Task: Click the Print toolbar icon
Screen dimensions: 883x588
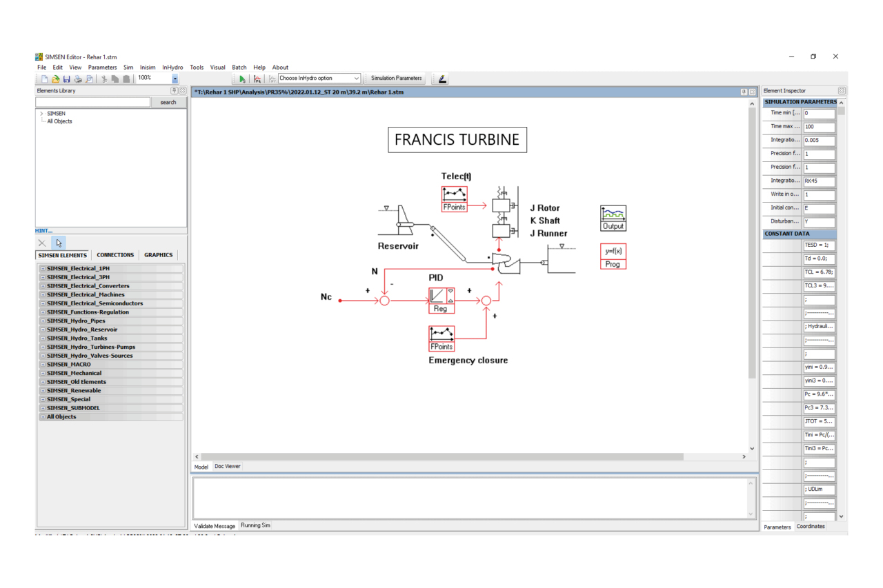Action: 78,79
